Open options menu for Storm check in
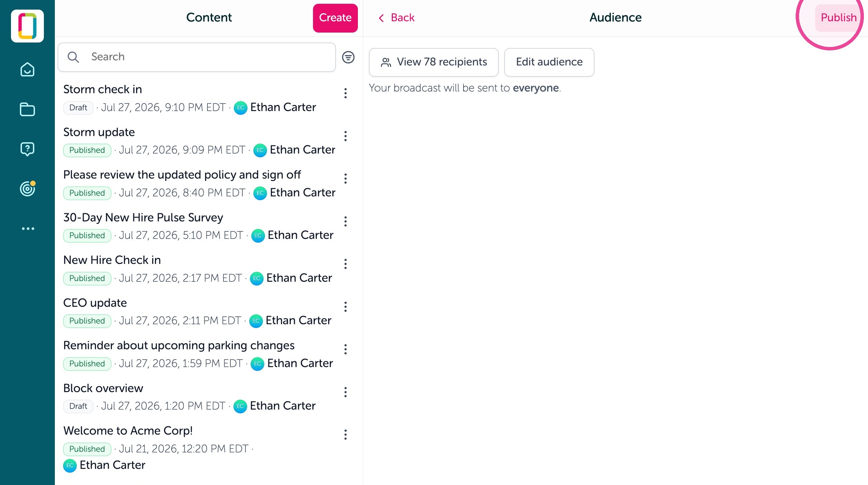 click(346, 93)
